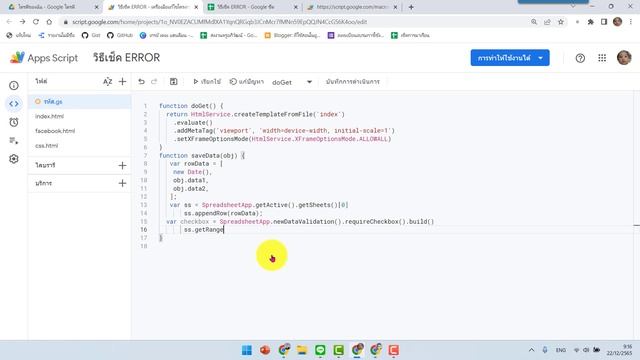Open the Chrome three-dot menu
The height and width of the screenshot is (360, 640).
click(x=631, y=22)
